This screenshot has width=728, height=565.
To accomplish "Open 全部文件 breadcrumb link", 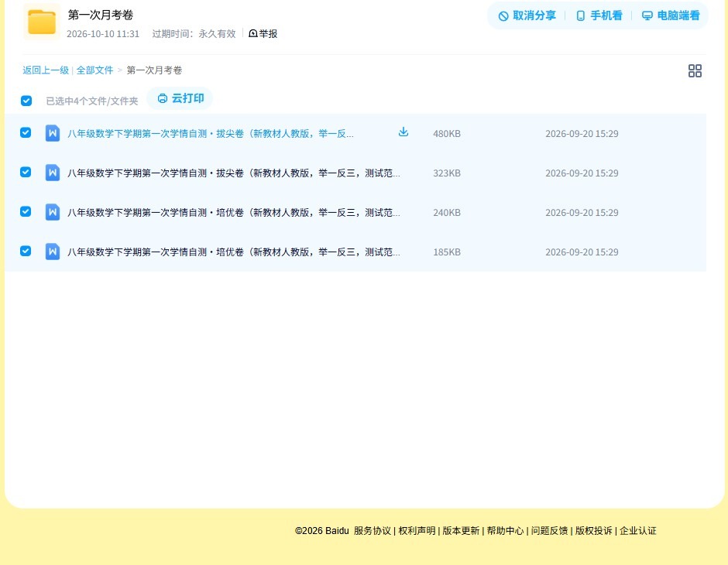I will coord(94,70).
